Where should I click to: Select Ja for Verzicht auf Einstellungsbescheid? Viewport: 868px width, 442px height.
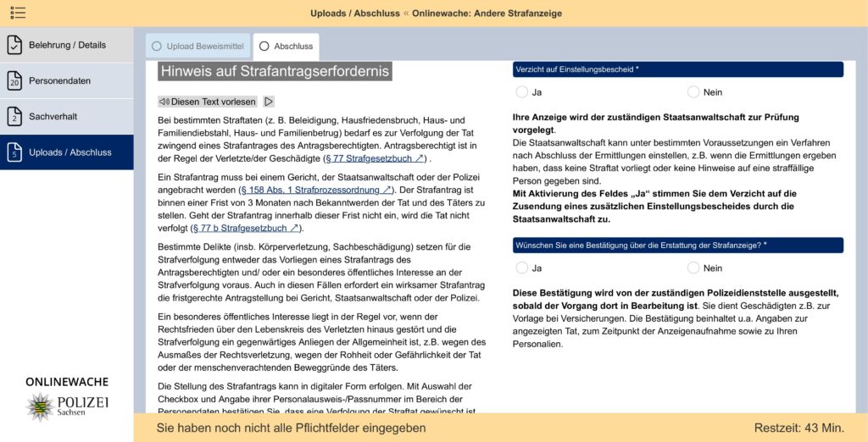pyautogui.click(x=521, y=91)
